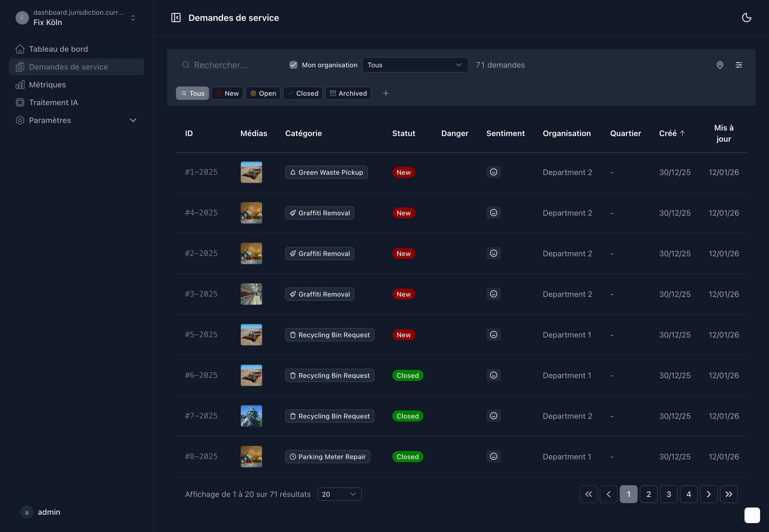The width and height of the screenshot is (769, 532).
Task: Switch to the Closed filter tab
Action: pyautogui.click(x=302, y=93)
